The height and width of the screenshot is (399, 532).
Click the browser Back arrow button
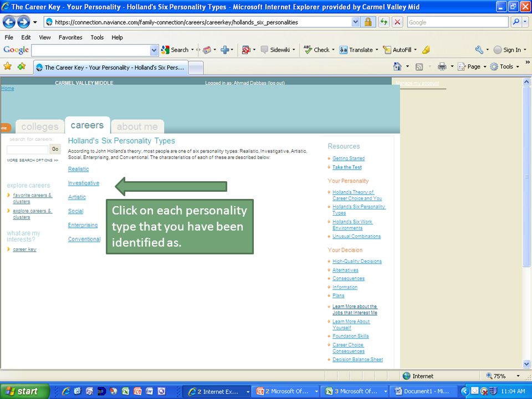pos(9,22)
